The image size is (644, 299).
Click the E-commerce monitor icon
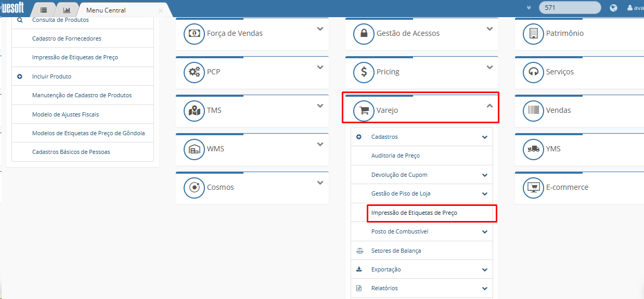pos(533,187)
